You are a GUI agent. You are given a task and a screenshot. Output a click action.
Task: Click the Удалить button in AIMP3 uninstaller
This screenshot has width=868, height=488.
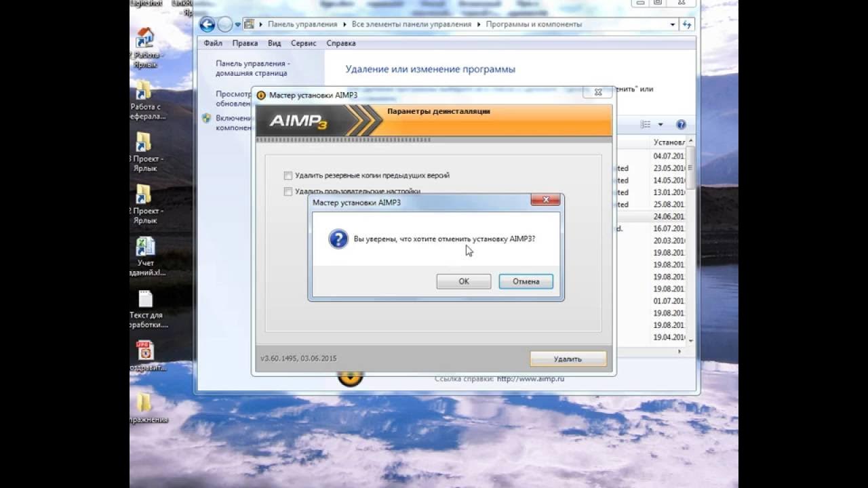click(x=568, y=359)
